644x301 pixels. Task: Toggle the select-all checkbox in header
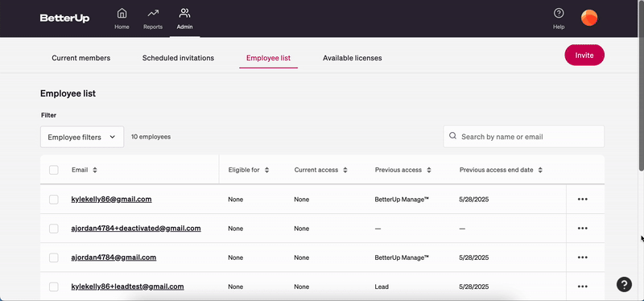pos(54,170)
